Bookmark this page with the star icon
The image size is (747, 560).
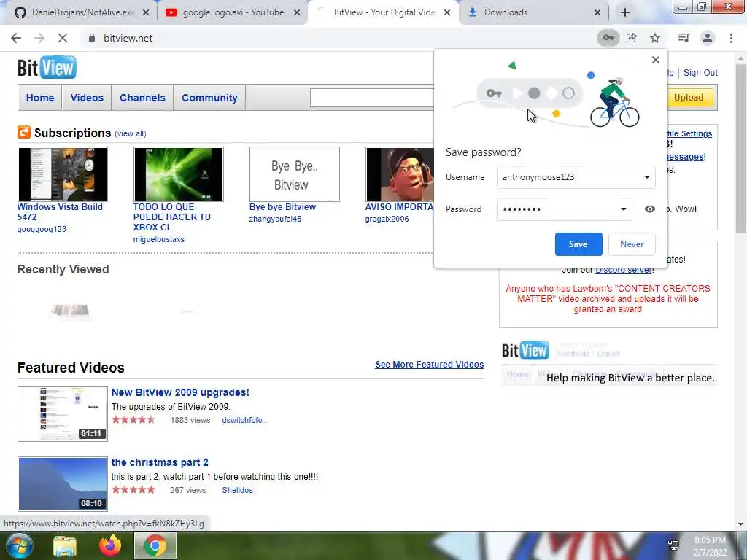(656, 38)
